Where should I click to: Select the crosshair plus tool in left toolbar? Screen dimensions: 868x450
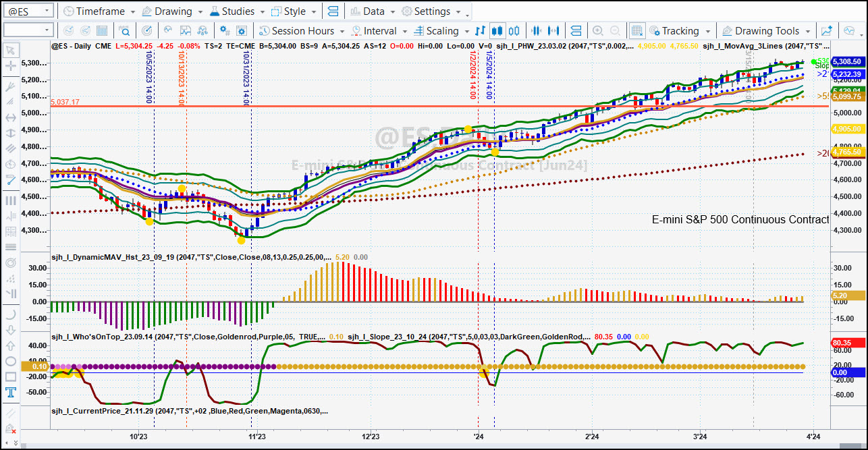coord(11,66)
